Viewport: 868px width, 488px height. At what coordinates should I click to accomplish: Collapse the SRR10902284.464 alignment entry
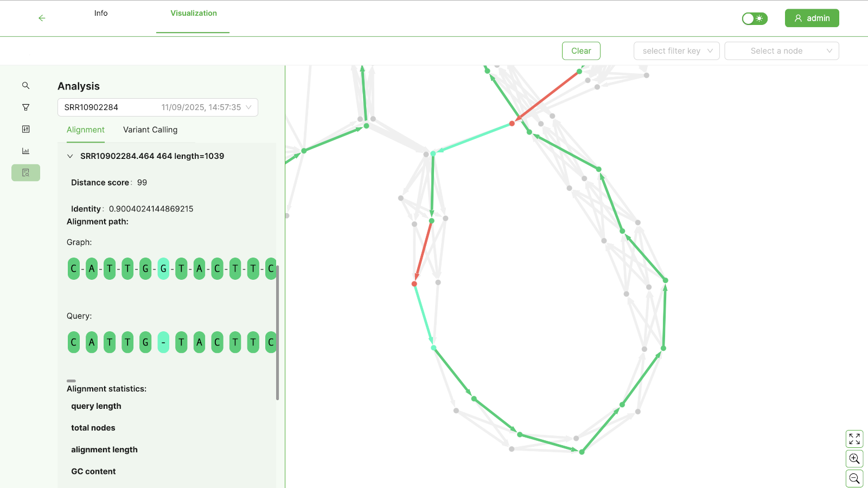[70, 156]
